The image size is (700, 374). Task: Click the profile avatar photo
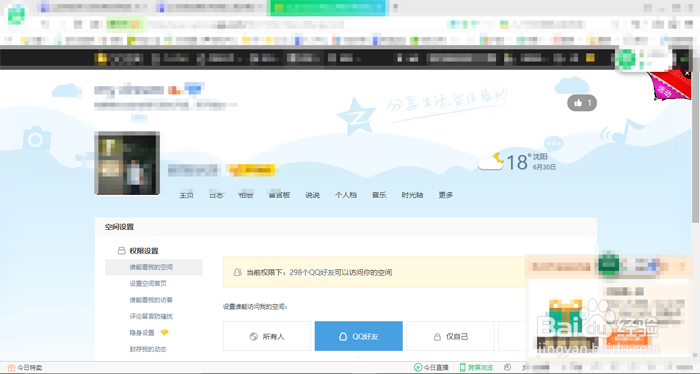click(128, 163)
